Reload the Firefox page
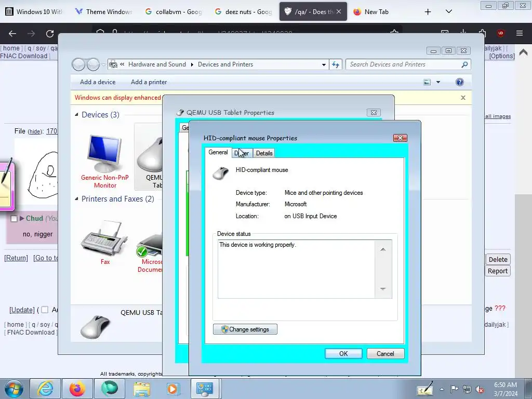This screenshot has height=399, width=532. (x=50, y=33)
